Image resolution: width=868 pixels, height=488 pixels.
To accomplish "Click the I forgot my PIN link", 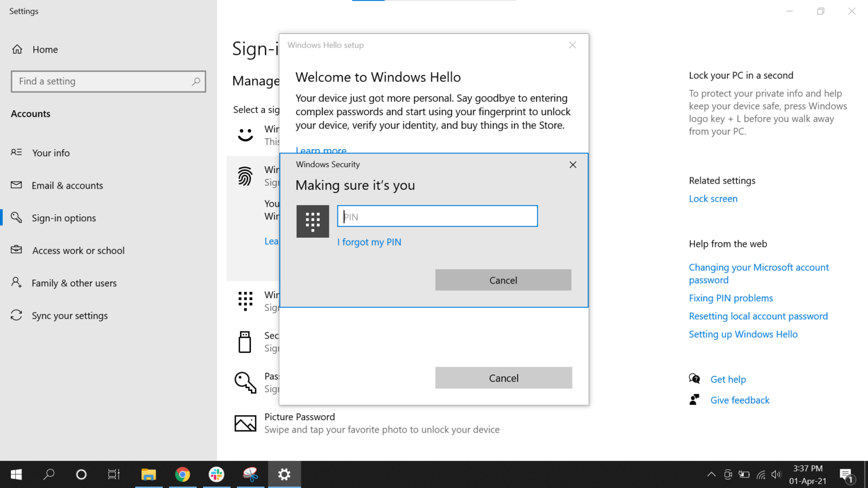I will pos(369,242).
